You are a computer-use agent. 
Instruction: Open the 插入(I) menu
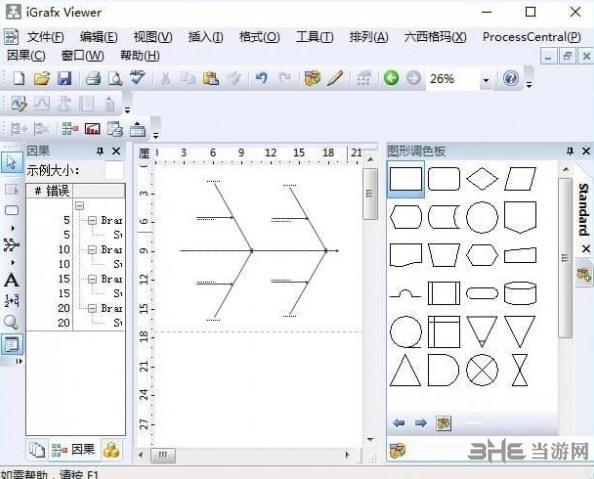206,37
